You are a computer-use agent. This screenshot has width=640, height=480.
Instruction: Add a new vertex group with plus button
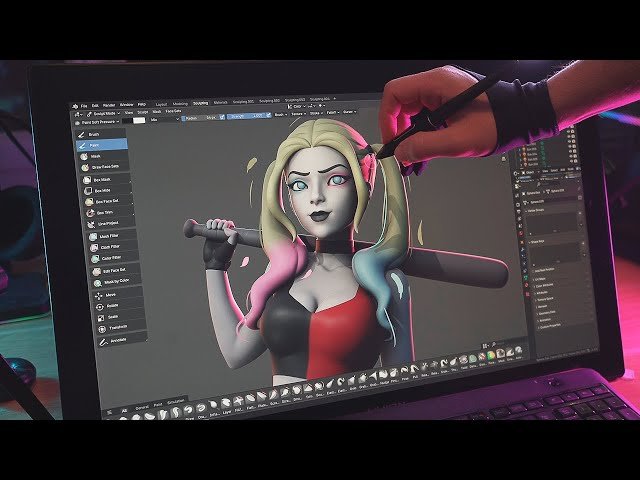coord(580,213)
